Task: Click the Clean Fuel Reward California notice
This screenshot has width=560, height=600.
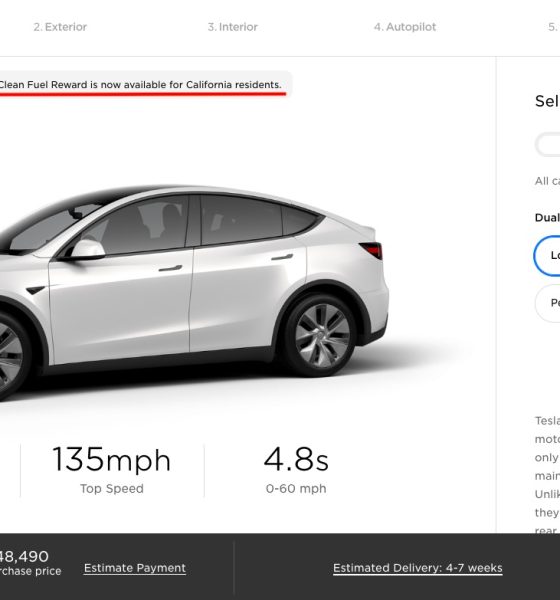Action: [x=140, y=85]
